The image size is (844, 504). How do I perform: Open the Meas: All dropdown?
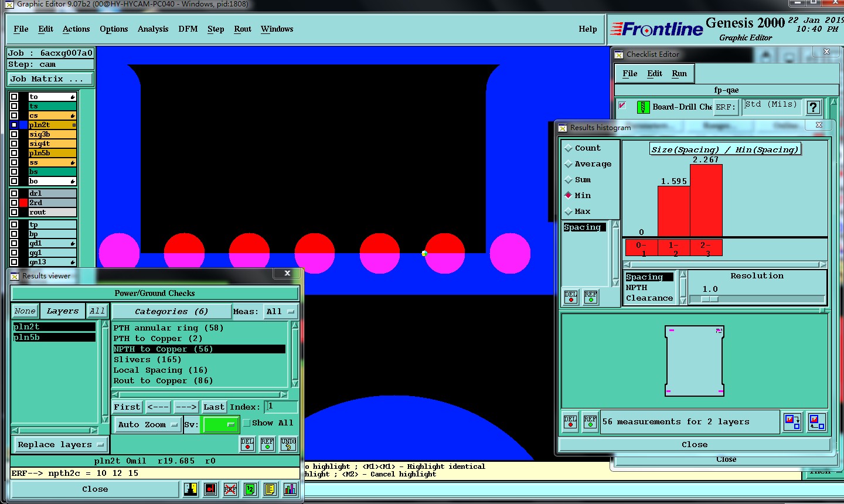click(281, 312)
